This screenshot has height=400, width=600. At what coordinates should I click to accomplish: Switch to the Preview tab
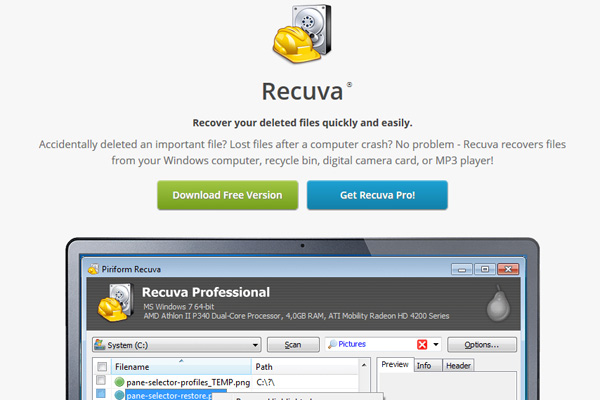click(x=395, y=364)
